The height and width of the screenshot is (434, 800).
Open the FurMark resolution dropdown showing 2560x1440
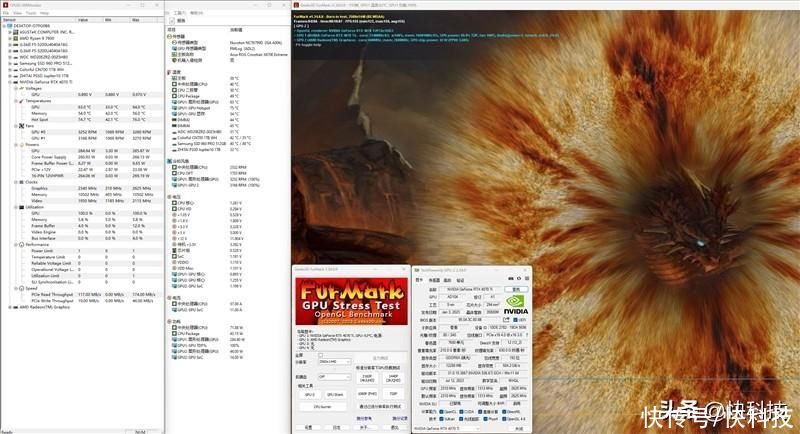point(335,362)
